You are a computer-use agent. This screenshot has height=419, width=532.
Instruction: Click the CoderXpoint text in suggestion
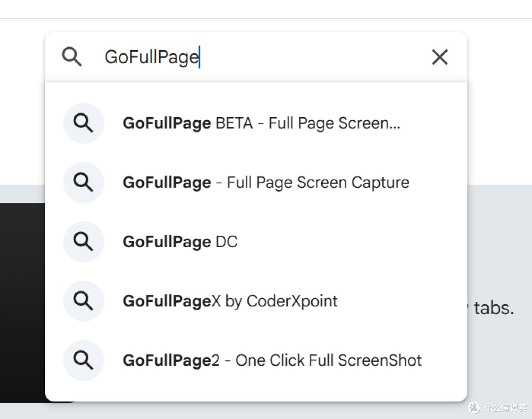(292, 301)
